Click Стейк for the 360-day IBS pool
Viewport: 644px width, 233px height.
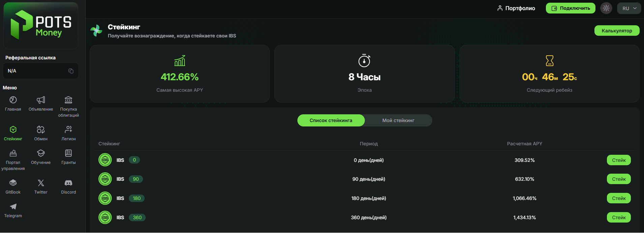click(619, 217)
